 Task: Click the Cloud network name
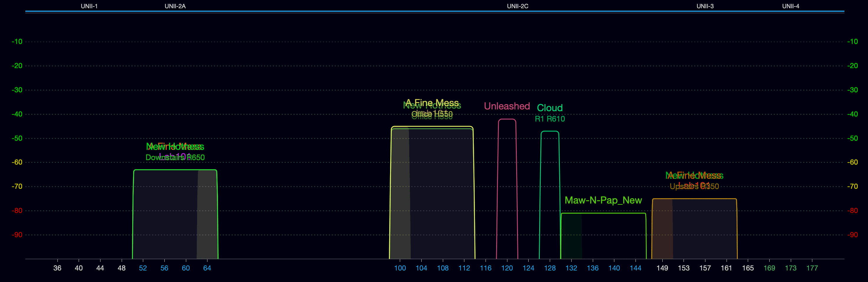tap(549, 108)
